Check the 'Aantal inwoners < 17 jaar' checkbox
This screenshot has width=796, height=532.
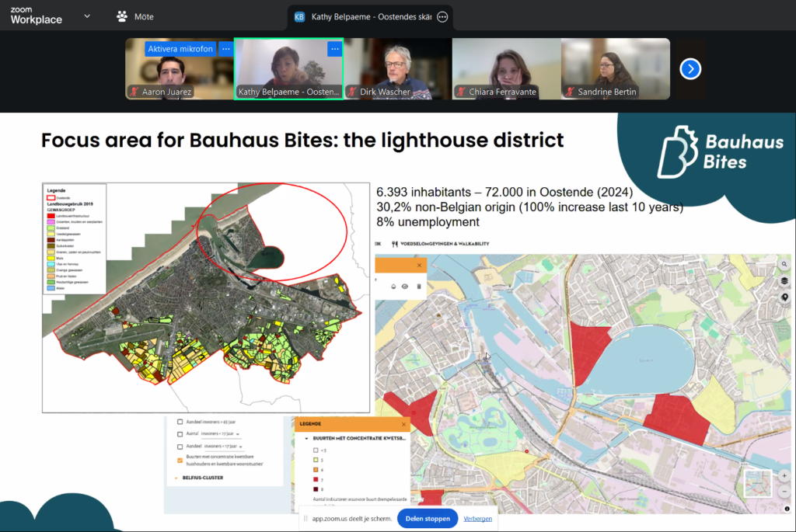(180, 433)
